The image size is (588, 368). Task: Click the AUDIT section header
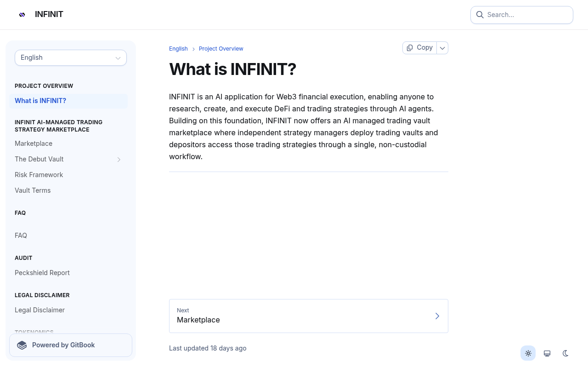[23, 258]
